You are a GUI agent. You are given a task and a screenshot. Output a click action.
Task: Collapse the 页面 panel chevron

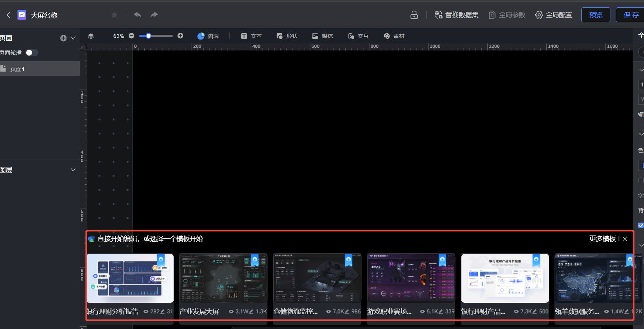pos(73,38)
